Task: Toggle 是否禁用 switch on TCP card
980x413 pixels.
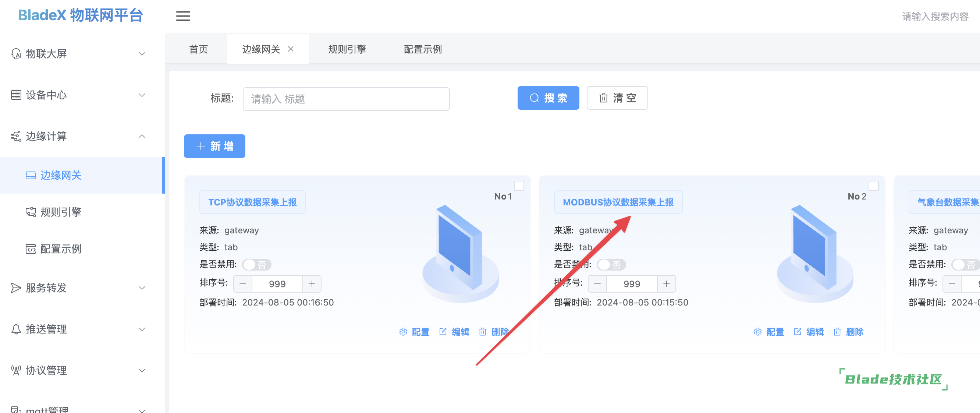Action: 256,264
